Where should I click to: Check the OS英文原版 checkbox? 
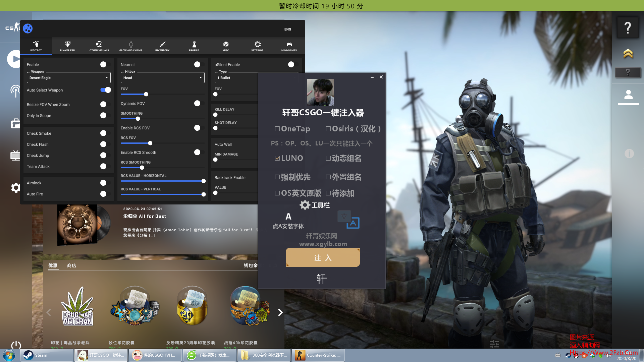277,193
